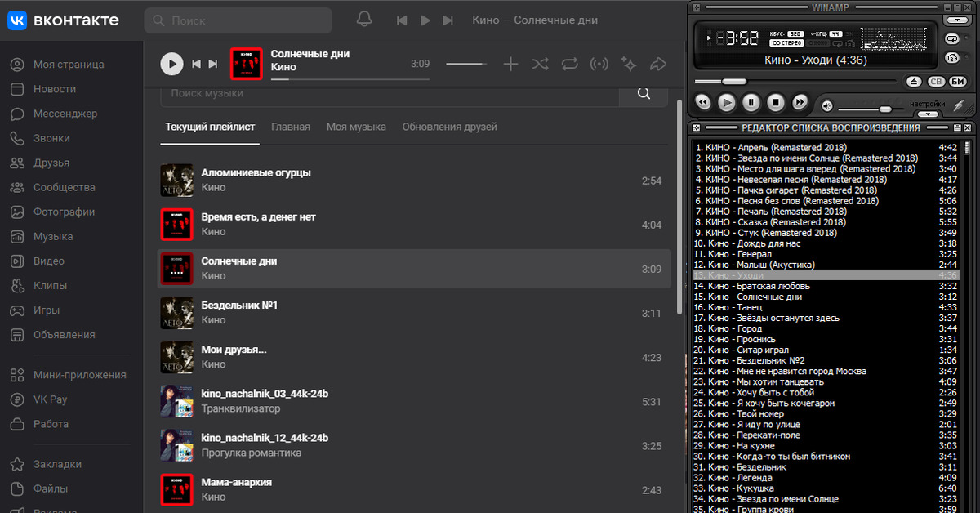Screen dimensions: 980x513
Task: Toggle Winamp playlist editor with СВ button
Action: (x=936, y=82)
